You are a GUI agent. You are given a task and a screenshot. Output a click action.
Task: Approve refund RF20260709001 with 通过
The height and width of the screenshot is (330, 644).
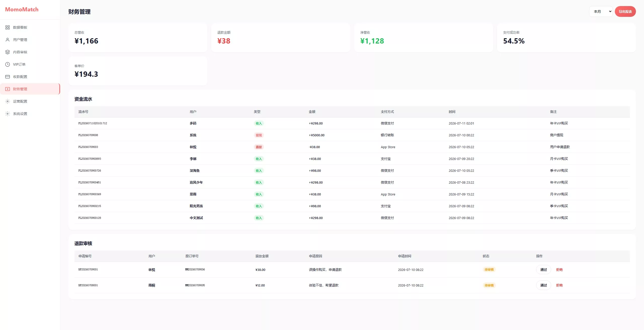point(543,270)
